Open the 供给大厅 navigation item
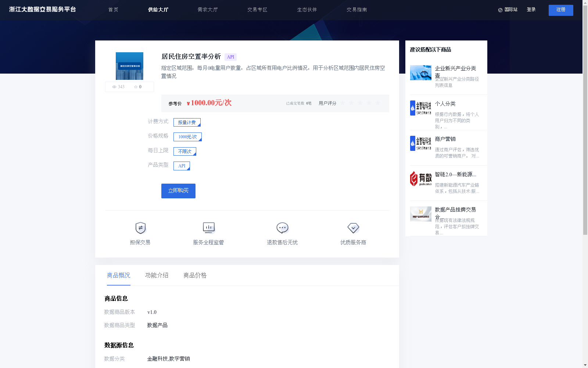Image resolution: width=588 pixels, height=368 pixels. [x=158, y=10]
